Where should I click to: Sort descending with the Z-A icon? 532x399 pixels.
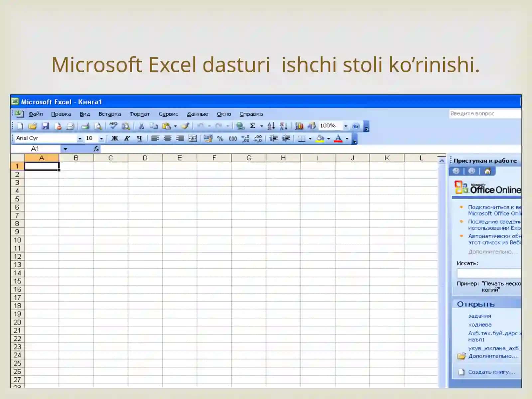click(283, 126)
